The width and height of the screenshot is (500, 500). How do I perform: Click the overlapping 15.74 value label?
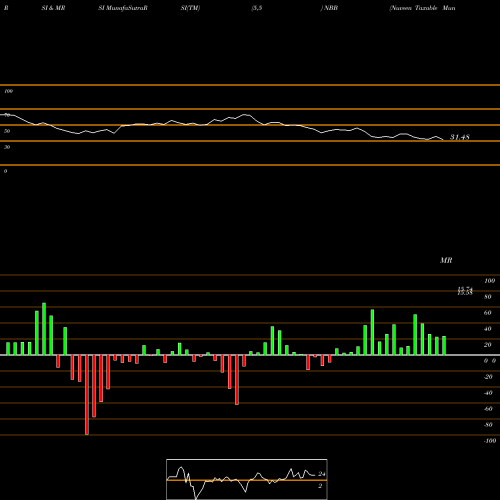click(x=465, y=289)
